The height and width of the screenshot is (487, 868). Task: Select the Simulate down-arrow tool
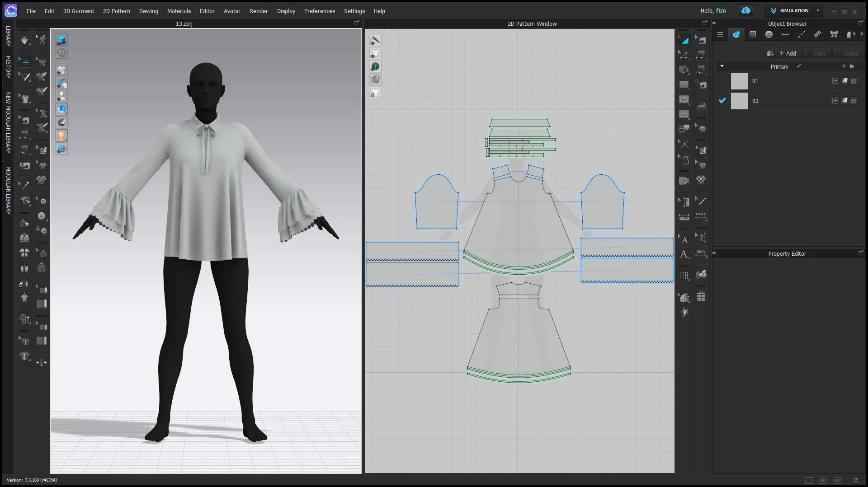(x=24, y=40)
